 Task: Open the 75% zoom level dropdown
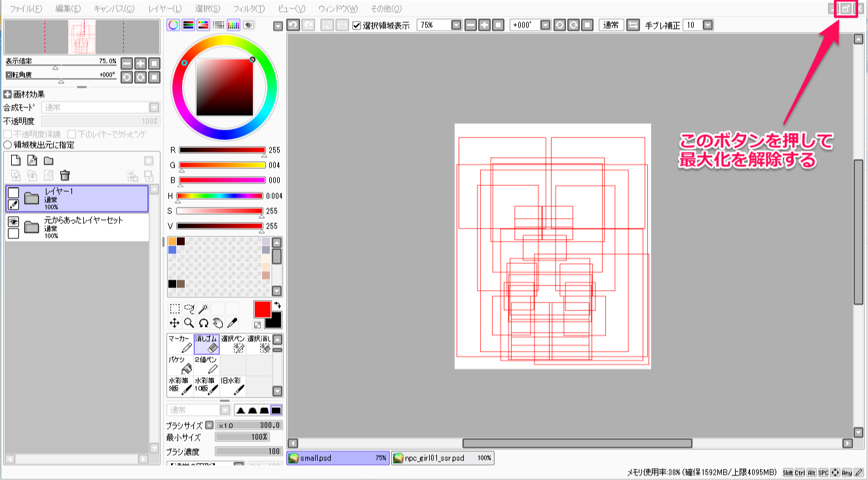(457, 25)
